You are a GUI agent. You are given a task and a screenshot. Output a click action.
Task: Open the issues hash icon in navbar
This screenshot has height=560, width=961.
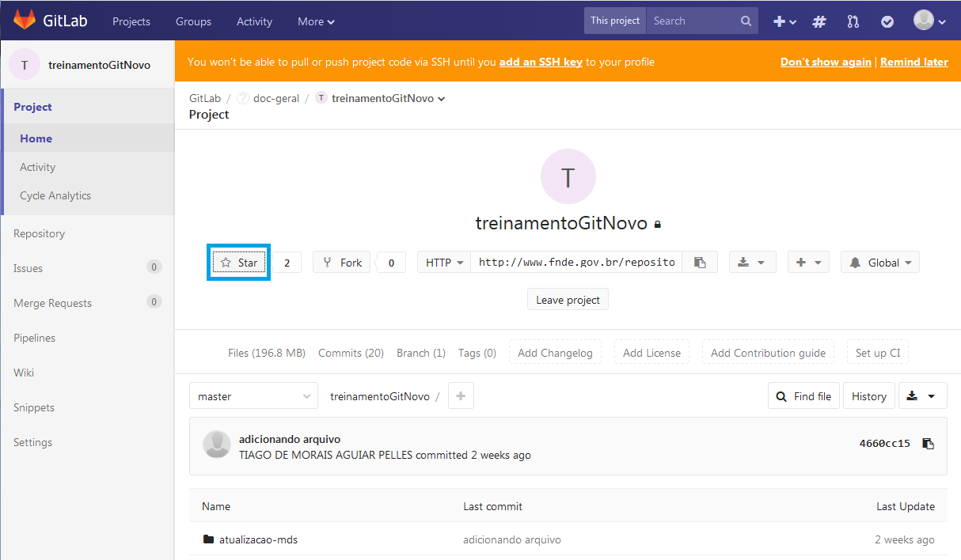(819, 21)
